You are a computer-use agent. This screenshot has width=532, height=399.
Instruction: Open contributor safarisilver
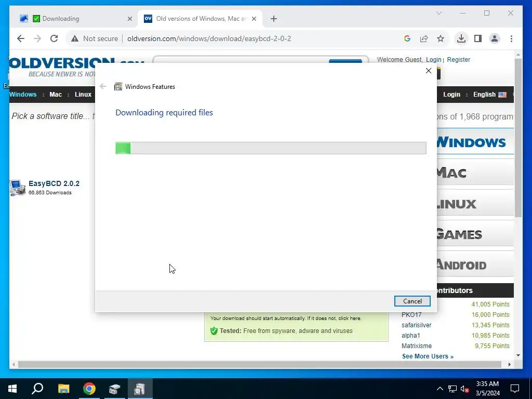tap(416, 325)
